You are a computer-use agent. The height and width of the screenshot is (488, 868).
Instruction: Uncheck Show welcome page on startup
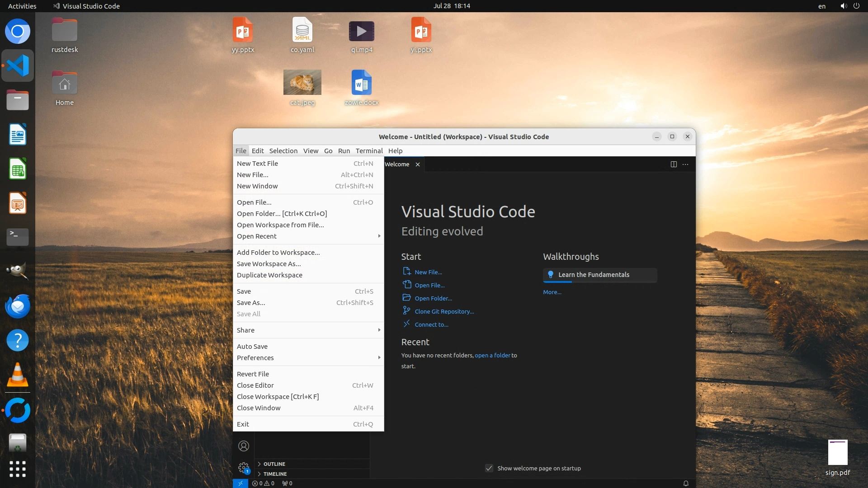pos(489,468)
